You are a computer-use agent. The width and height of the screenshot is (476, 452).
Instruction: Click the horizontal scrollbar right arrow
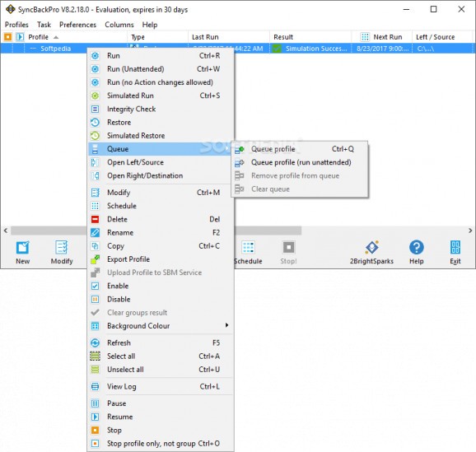pyautogui.click(x=470, y=231)
